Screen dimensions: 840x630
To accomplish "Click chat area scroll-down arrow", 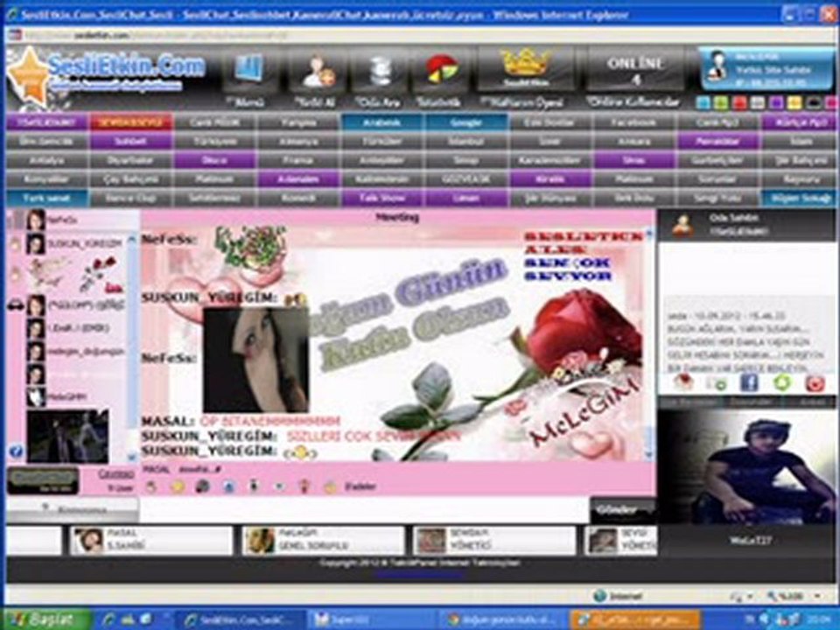I will [649, 455].
